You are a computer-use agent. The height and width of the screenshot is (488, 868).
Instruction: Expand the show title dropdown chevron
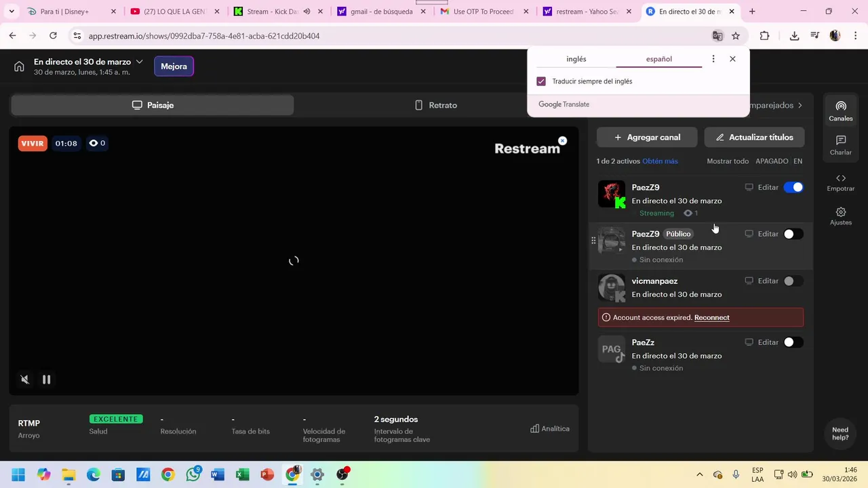[139, 62]
